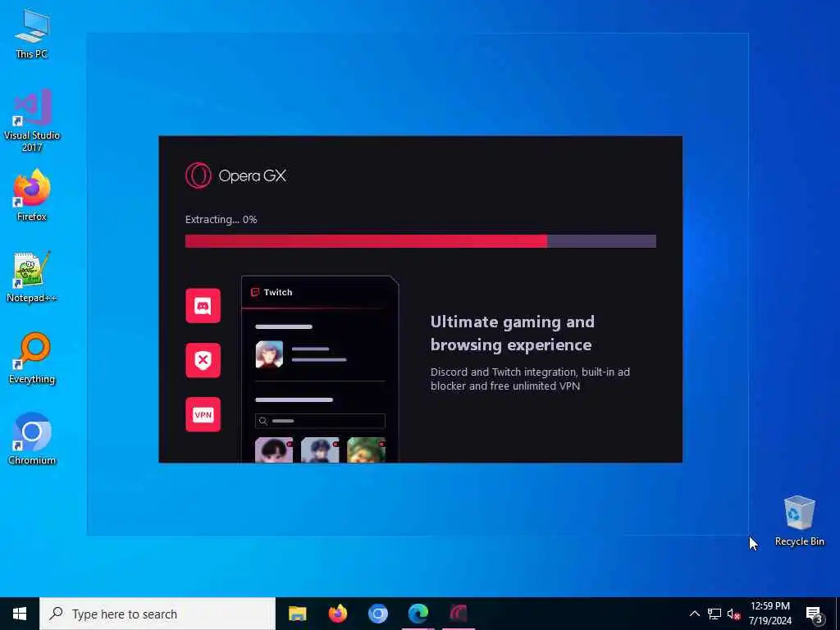
Task: Select the This PC desktop icon
Action: click(32, 33)
